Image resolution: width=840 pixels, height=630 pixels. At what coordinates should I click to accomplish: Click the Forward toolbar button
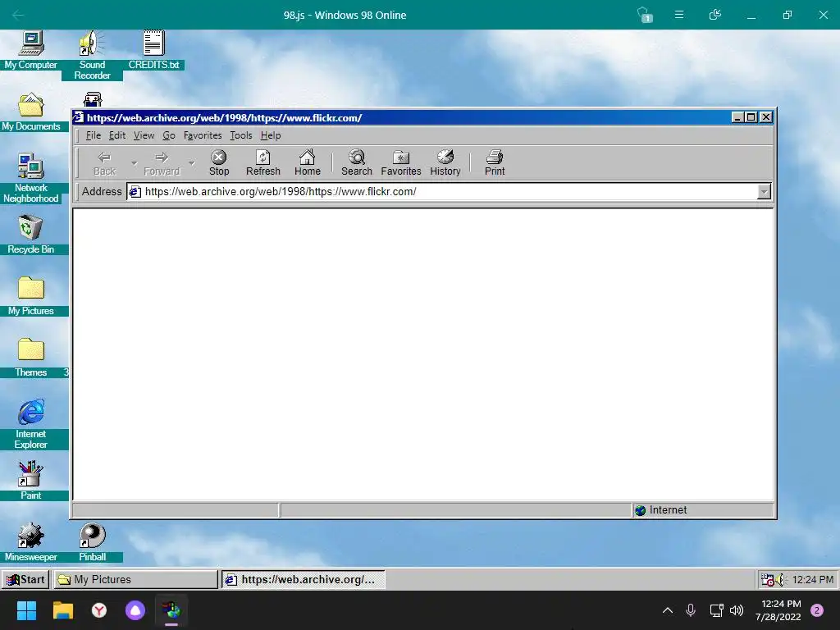162,163
